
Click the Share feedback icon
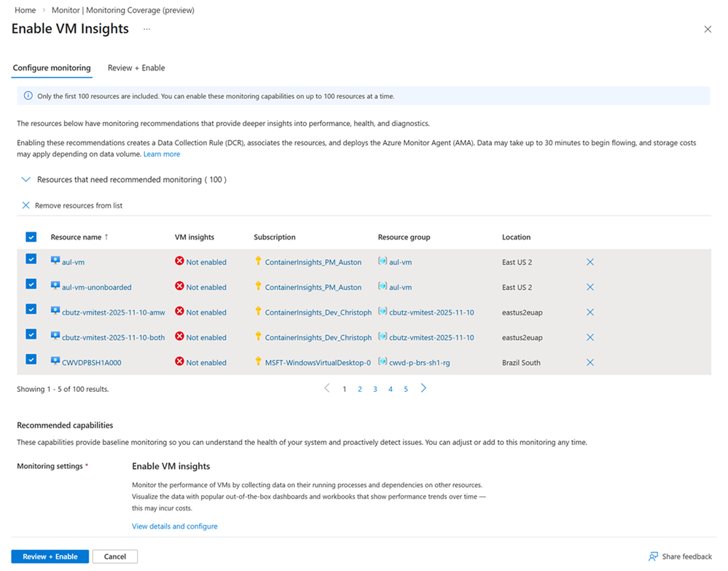tap(653, 556)
